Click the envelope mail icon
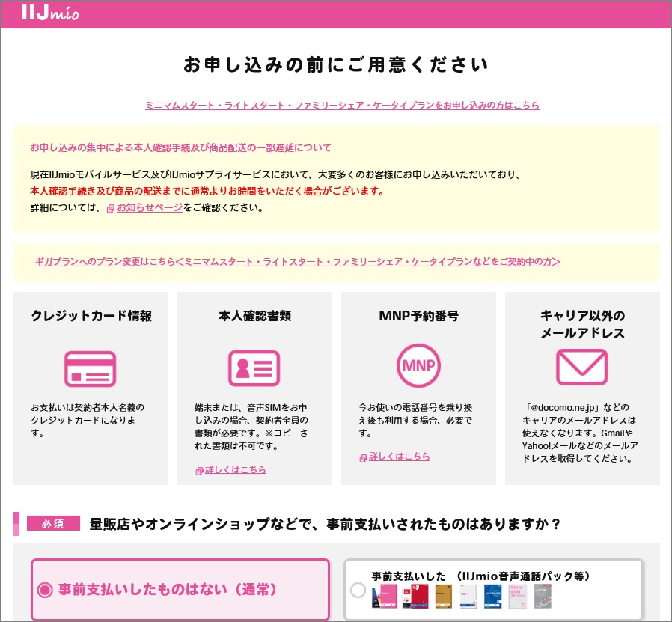Screen dimensions: 672x622 click(581, 367)
